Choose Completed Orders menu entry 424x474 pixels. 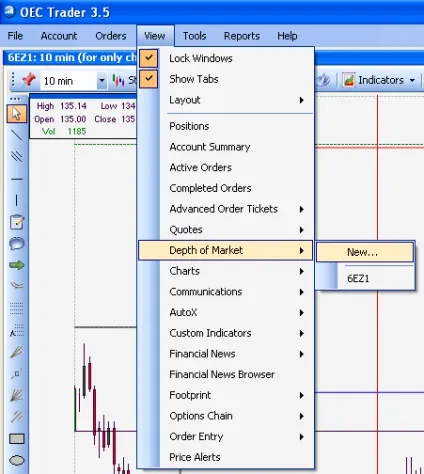point(225,188)
